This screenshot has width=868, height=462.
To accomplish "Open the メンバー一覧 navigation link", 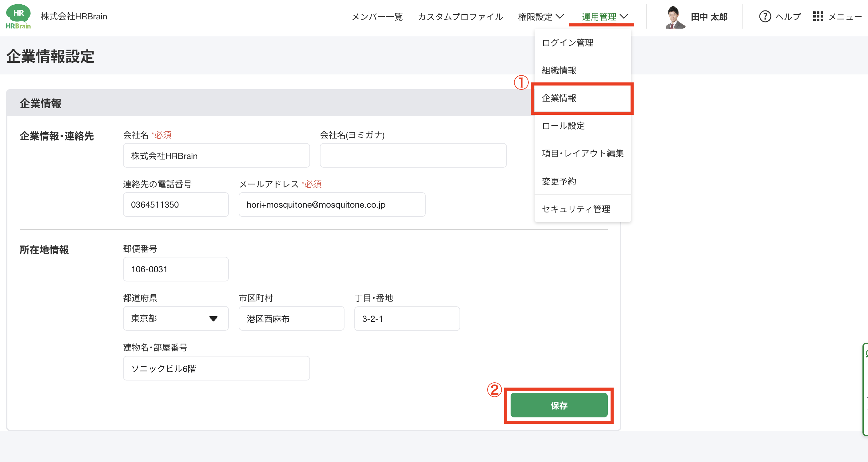I will pos(377,17).
